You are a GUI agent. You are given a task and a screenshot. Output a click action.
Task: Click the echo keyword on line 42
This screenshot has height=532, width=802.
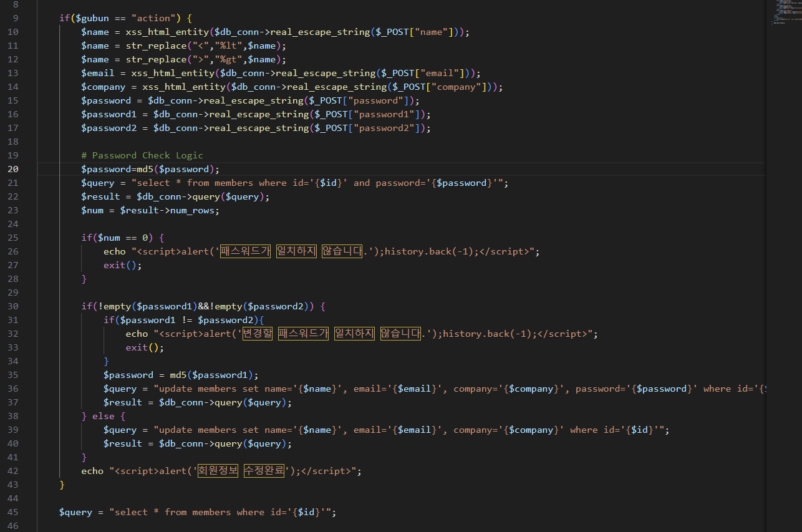[92, 471]
